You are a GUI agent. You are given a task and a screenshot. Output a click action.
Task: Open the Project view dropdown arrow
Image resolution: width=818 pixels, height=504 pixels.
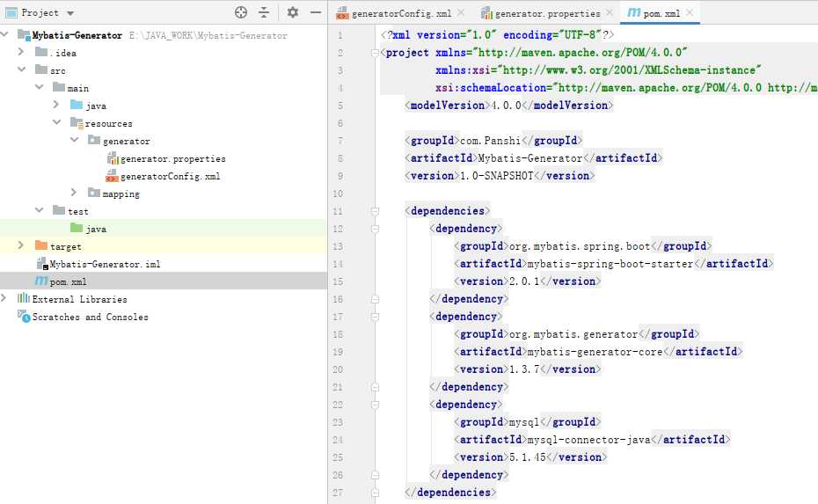70,13
